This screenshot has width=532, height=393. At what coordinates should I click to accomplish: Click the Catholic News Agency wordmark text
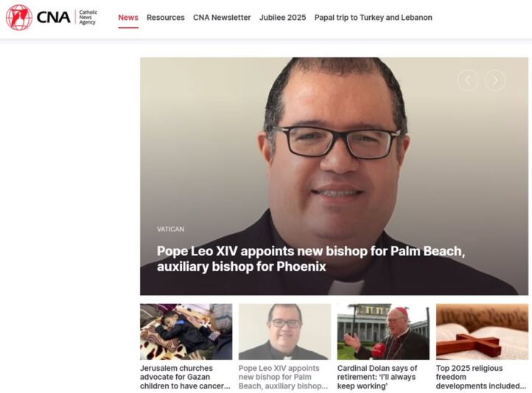pyautogui.click(x=88, y=17)
